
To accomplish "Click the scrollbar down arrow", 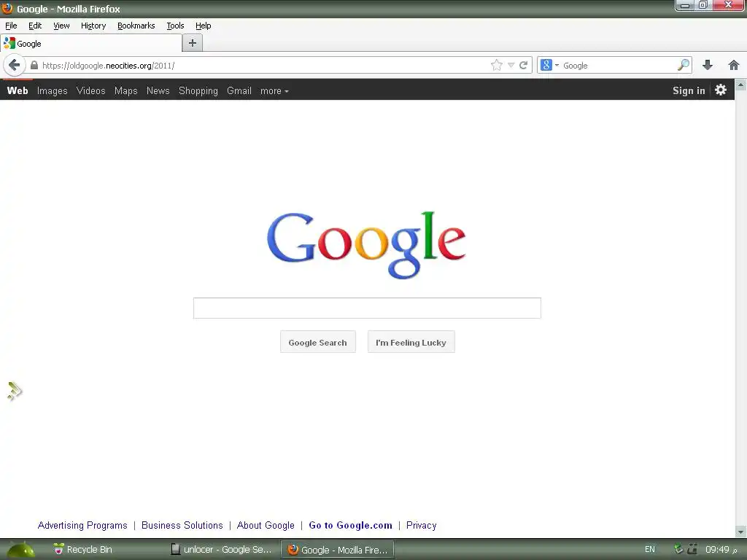I will [x=741, y=532].
